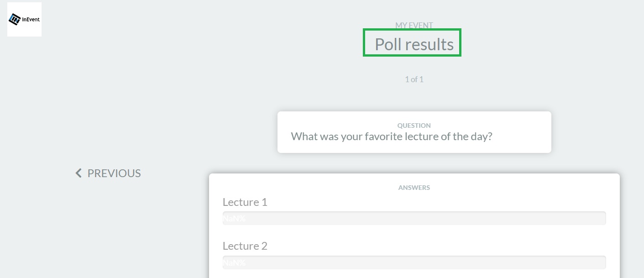
Task: Click the word PREVIOUS beside the chevron
Action: [x=114, y=173]
